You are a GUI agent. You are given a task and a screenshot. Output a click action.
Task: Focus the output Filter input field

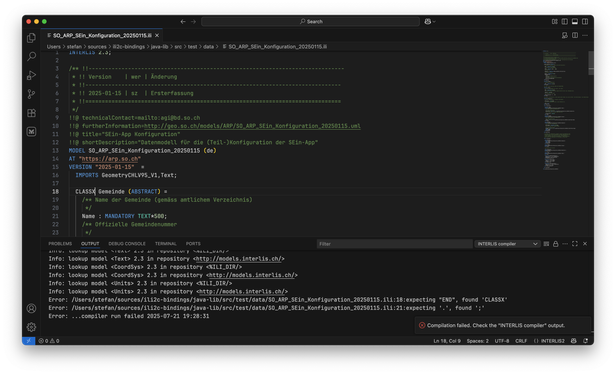click(394, 244)
